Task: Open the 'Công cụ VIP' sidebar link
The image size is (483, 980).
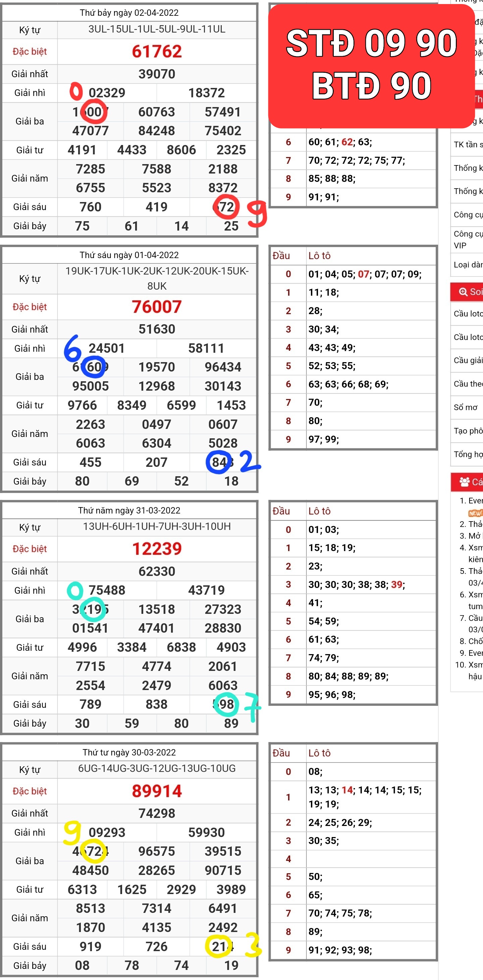Action: (x=468, y=239)
